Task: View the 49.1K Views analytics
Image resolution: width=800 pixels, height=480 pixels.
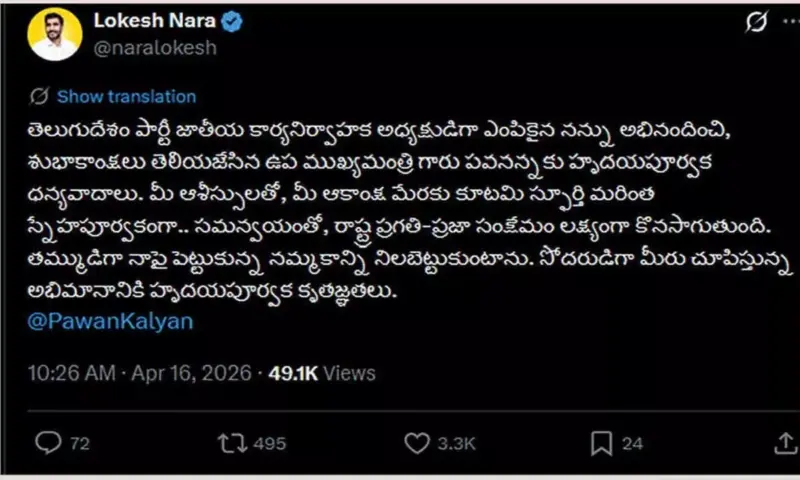Action: 322,373
